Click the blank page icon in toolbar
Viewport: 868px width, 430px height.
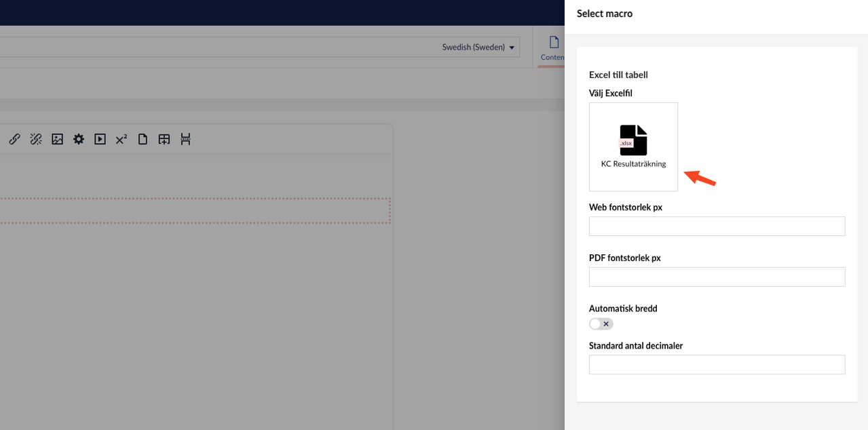[x=143, y=139]
